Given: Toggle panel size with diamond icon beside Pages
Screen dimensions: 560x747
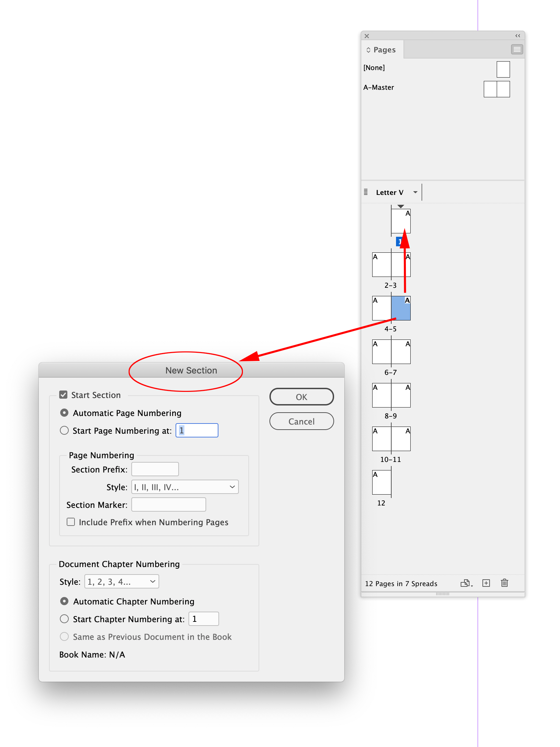Looking at the screenshot, I should point(368,50).
